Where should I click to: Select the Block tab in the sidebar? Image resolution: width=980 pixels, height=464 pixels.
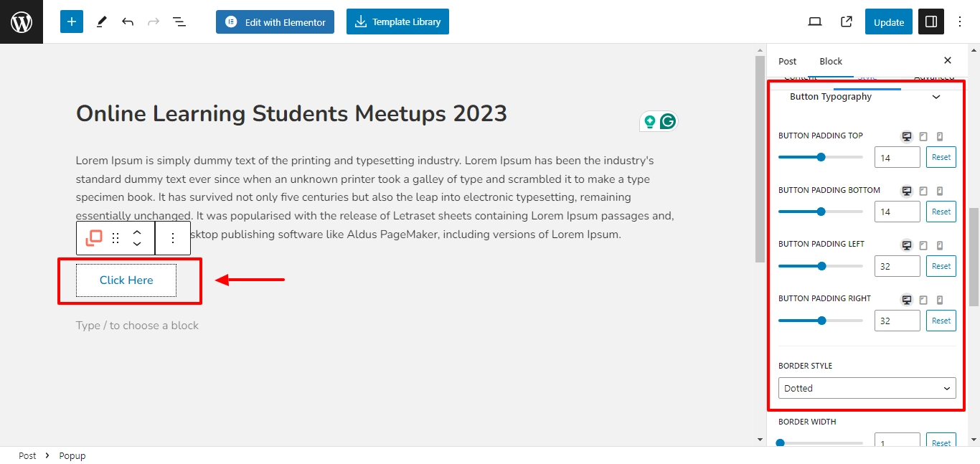[x=831, y=61]
